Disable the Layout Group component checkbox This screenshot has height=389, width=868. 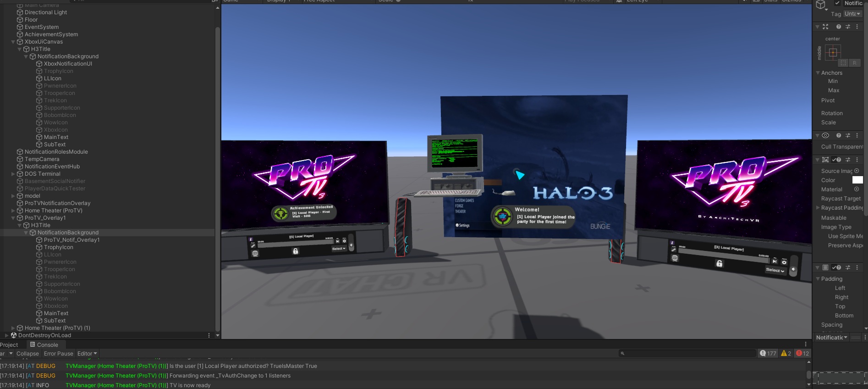[834, 267]
